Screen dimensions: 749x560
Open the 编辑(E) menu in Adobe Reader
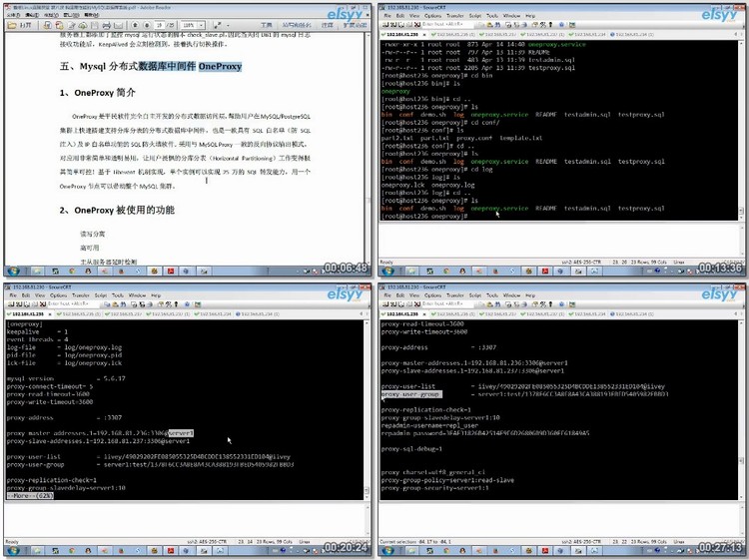coord(32,15)
